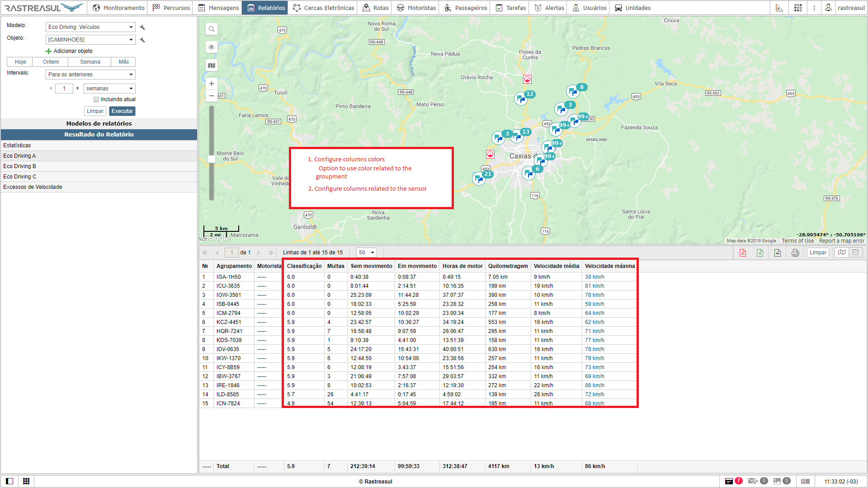Click the print report icon
868x488 pixels.
[x=795, y=253]
